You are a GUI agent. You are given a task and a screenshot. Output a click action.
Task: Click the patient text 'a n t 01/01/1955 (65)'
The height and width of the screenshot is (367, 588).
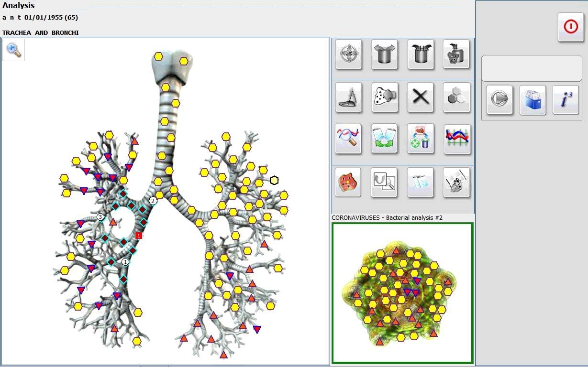tap(40, 18)
